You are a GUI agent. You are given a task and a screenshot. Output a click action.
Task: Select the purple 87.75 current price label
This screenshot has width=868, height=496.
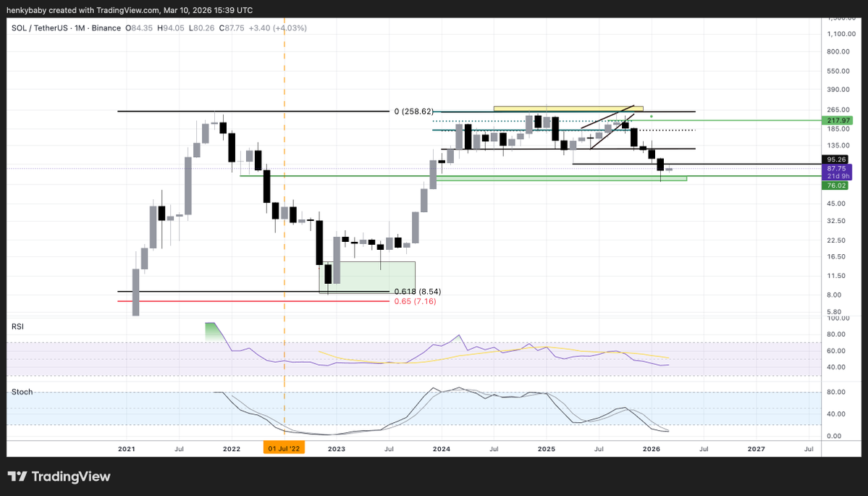click(x=837, y=168)
